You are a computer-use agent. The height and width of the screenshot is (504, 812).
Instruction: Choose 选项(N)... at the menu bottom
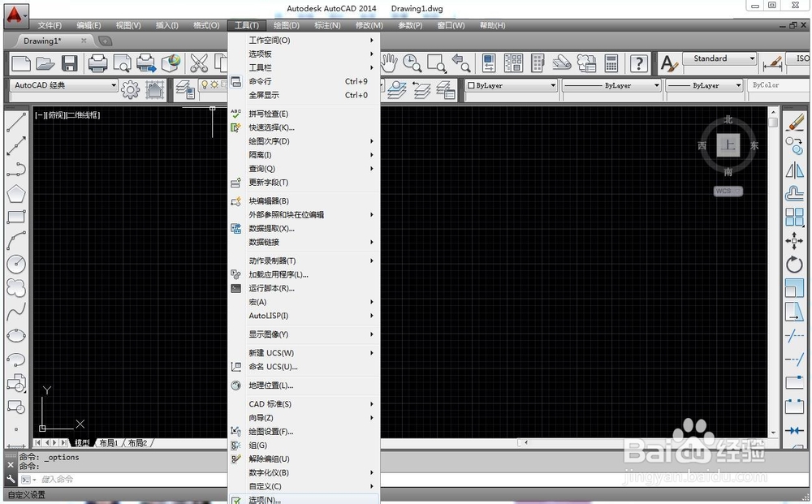(x=304, y=499)
